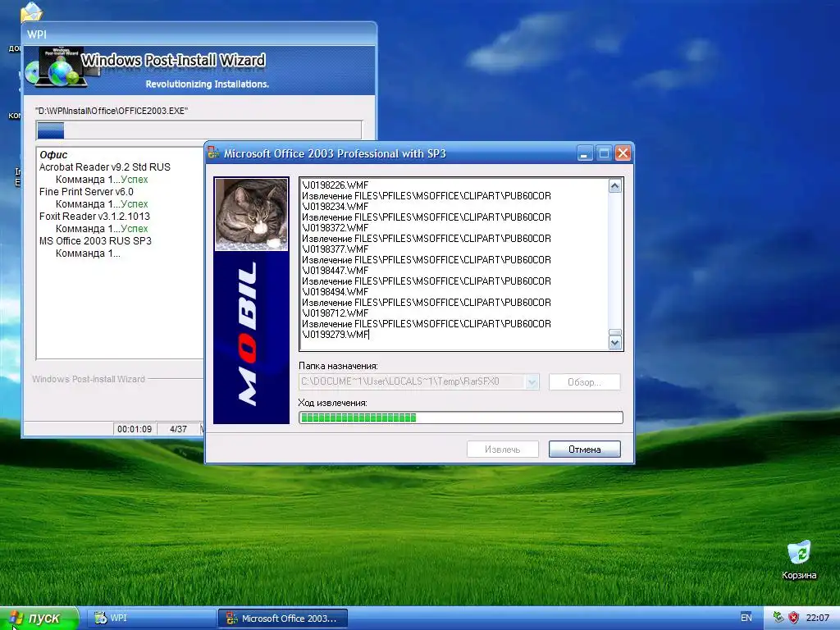
Task: Click the WPI blue installation progress bar
Action: 199,130
